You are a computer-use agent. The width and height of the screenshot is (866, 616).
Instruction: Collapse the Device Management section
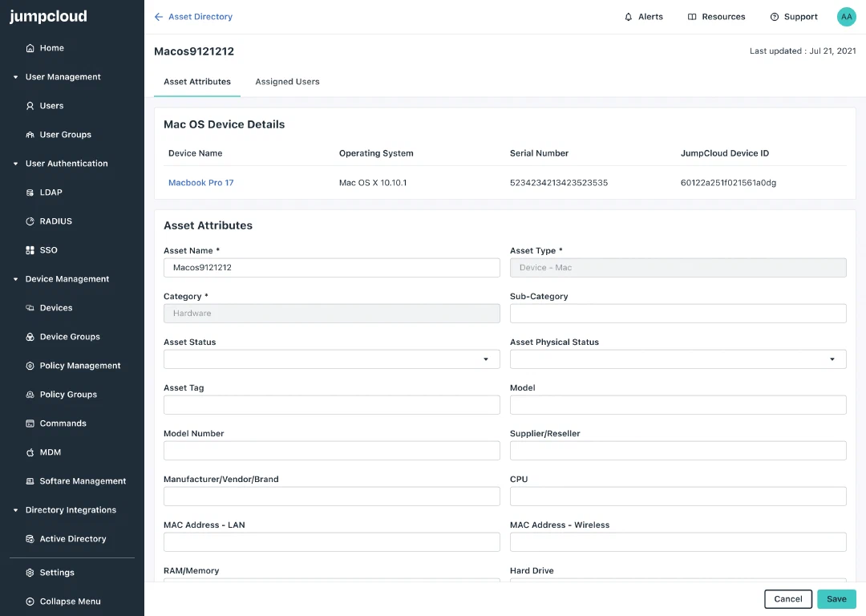15,280
